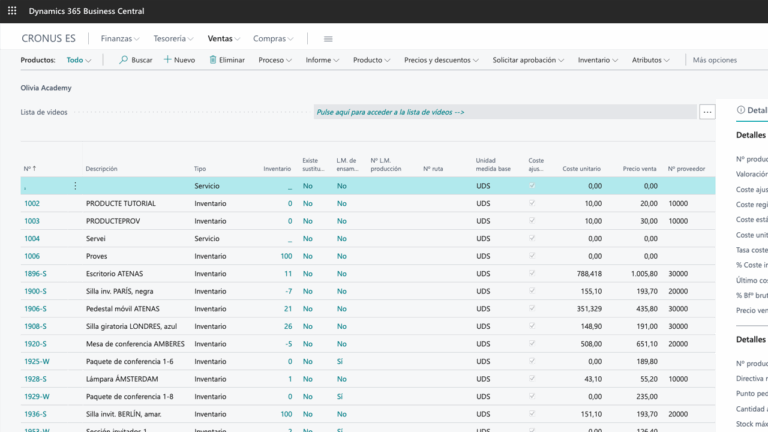Open the Solicitar aprobación menu
Screen dimensions: 768x432
(x=528, y=60)
